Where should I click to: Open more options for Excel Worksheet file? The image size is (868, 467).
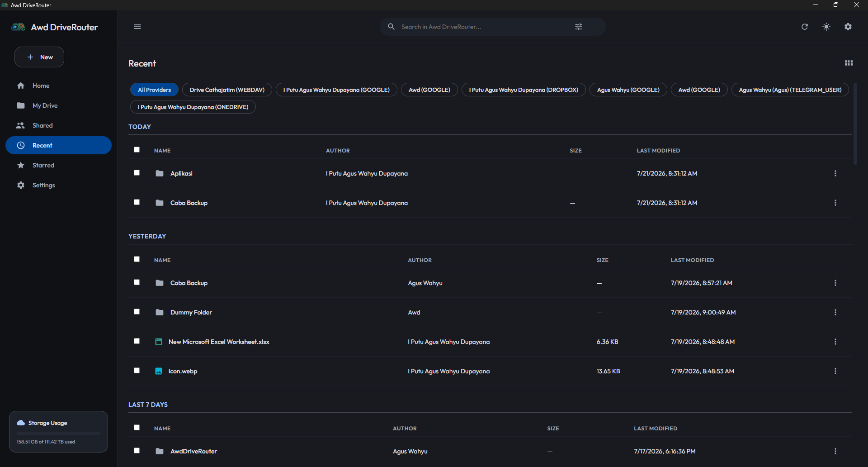point(835,342)
